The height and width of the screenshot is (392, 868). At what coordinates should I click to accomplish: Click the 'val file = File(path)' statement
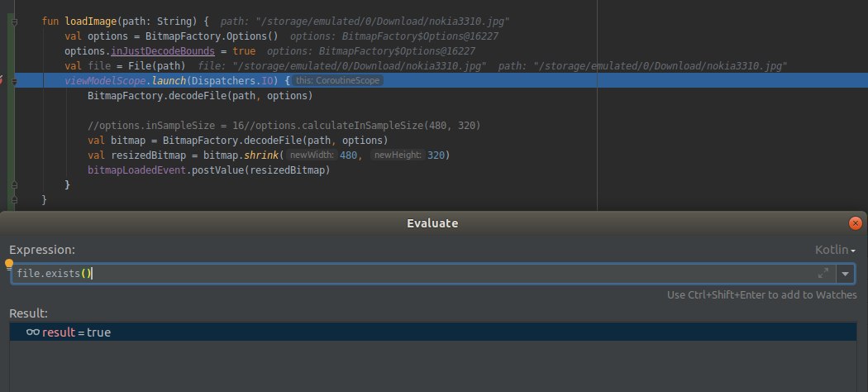pyautogui.click(x=125, y=66)
